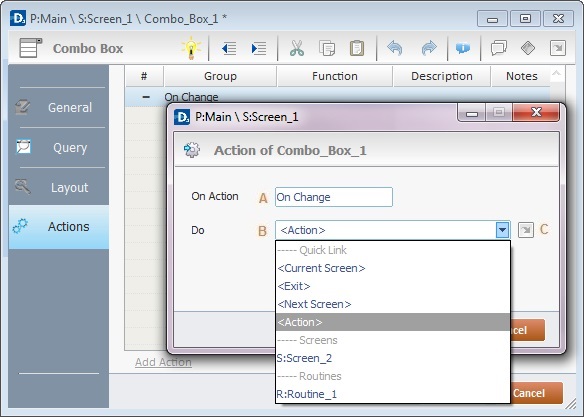Click the undo arrow icon
This screenshot has width=584, height=417.
click(395, 48)
